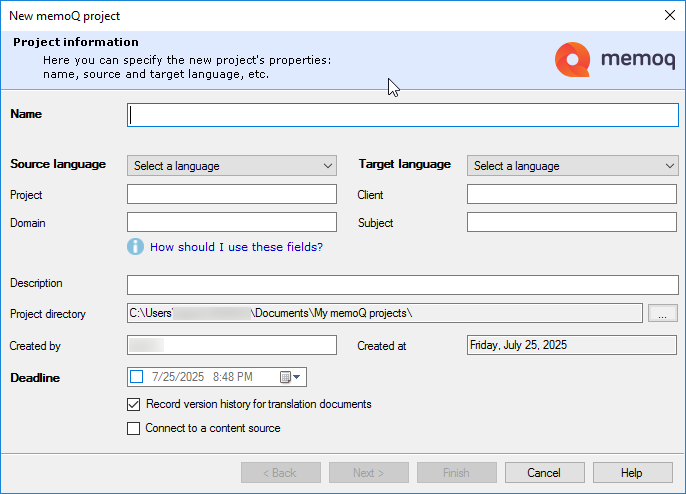
Task: Open the Target language dropdown
Action: 572,166
